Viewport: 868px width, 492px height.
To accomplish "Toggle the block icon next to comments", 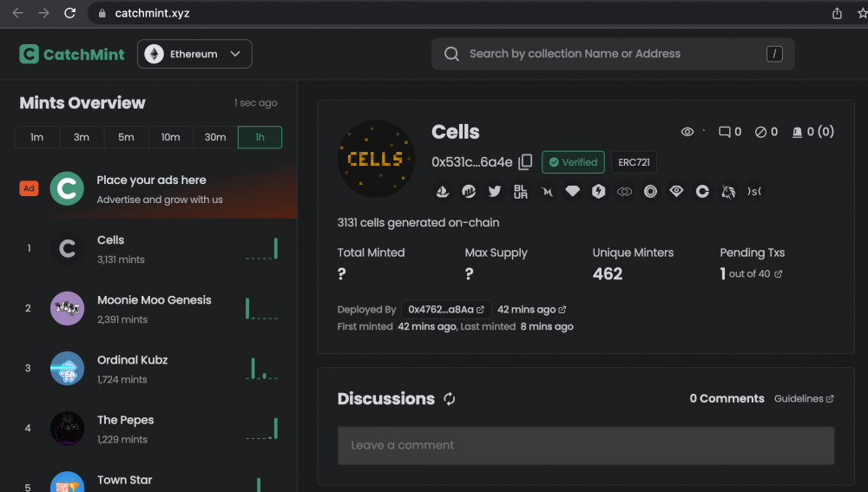I will coord(761,132).
